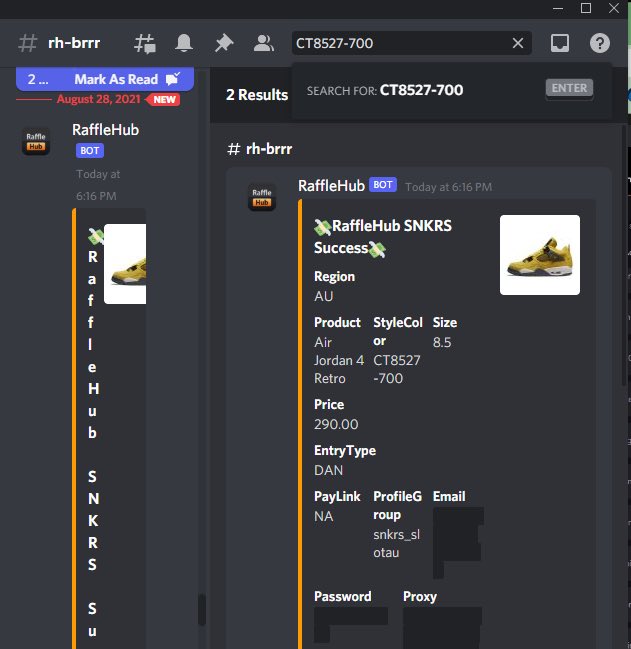Click the price value 290.00
Screen dimensions: 631x649
[336, 424]
